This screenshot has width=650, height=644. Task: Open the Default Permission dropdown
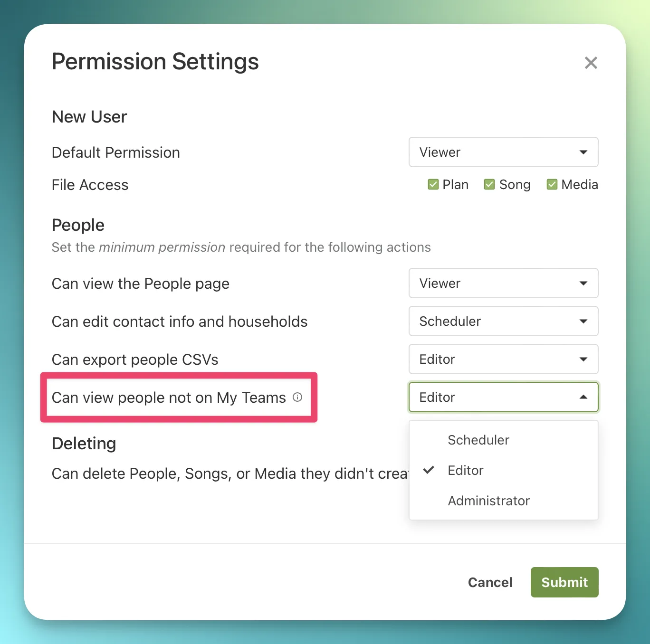click(503, 152)
